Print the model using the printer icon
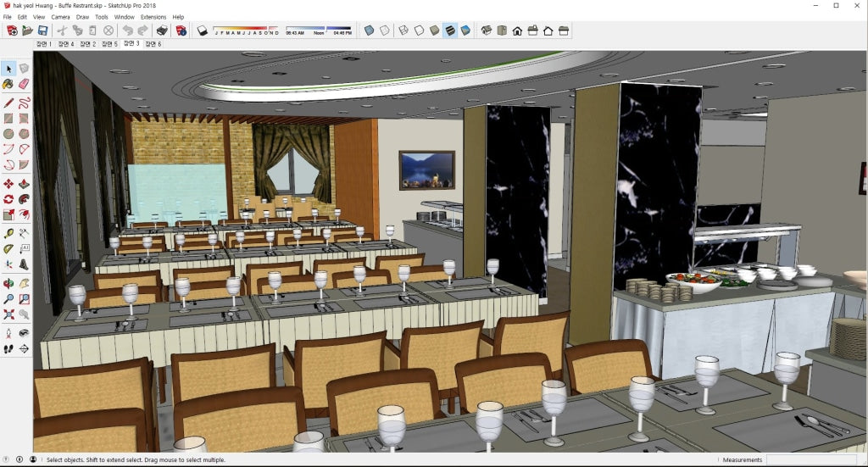Screen dimensions: 868x467 tap(162, 31)
